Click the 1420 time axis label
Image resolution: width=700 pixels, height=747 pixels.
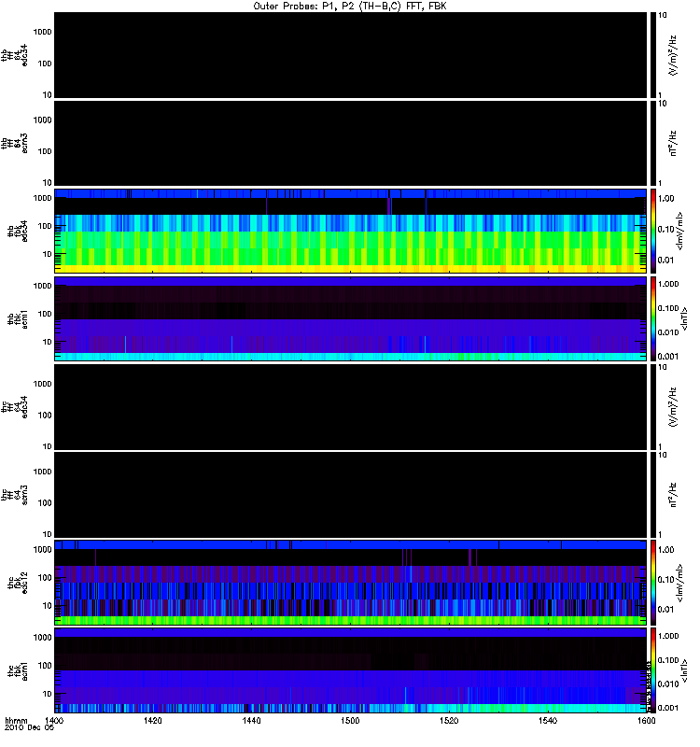pos(152,720)
